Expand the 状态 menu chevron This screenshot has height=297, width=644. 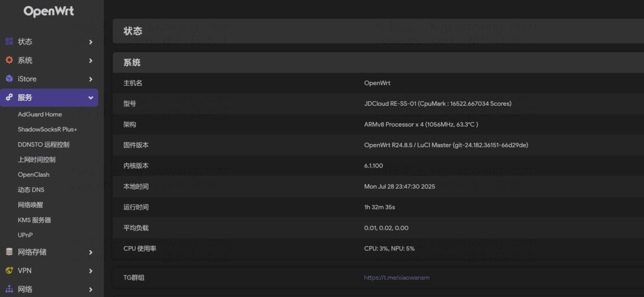pyautogui.click(x=91, y=42)
